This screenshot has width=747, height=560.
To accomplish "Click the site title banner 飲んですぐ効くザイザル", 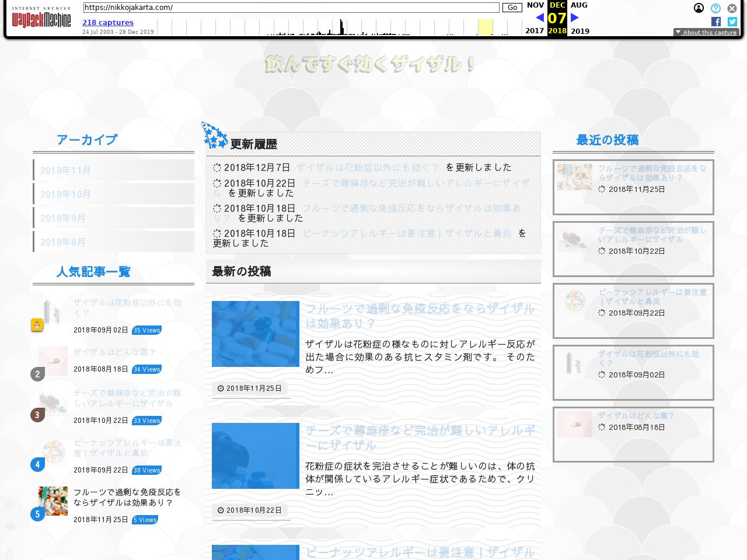I will (x=370, y=64).
